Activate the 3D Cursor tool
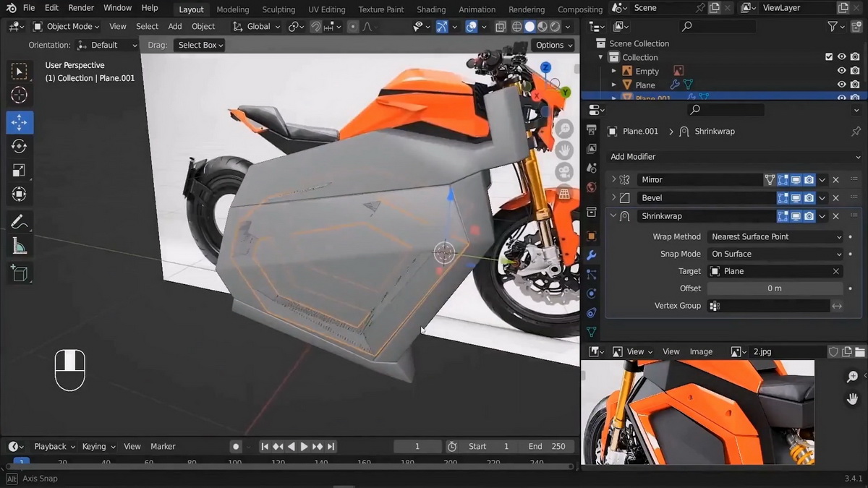The width and height of the screenshot is (868, 488). click(20, 95)
